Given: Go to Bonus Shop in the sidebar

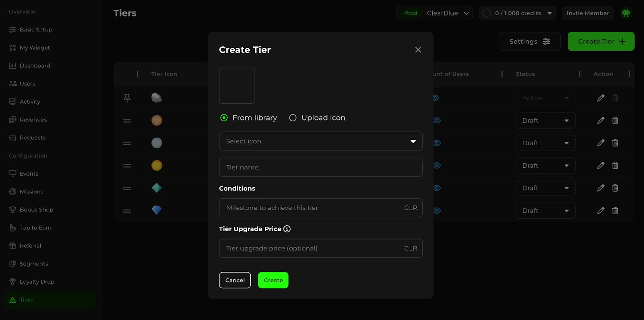Looking at the screenshot, I should pyautogui.click(x=36, y=210).
